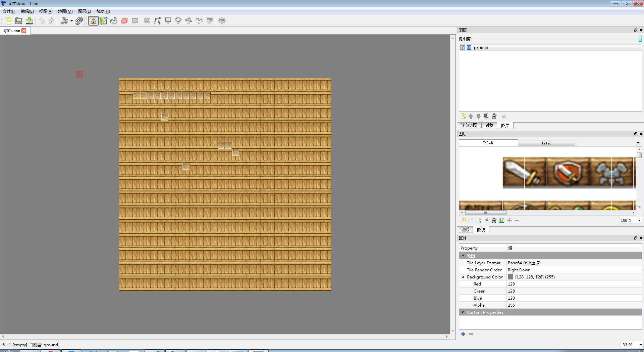Move the selected layer down

479,116
